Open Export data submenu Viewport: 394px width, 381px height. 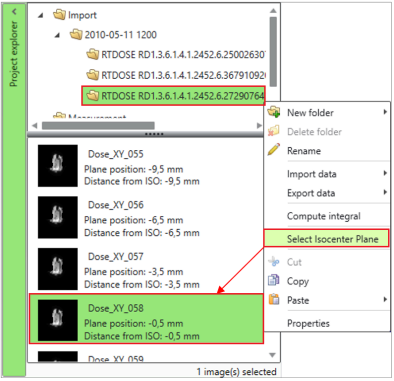(x=327, y=193)
